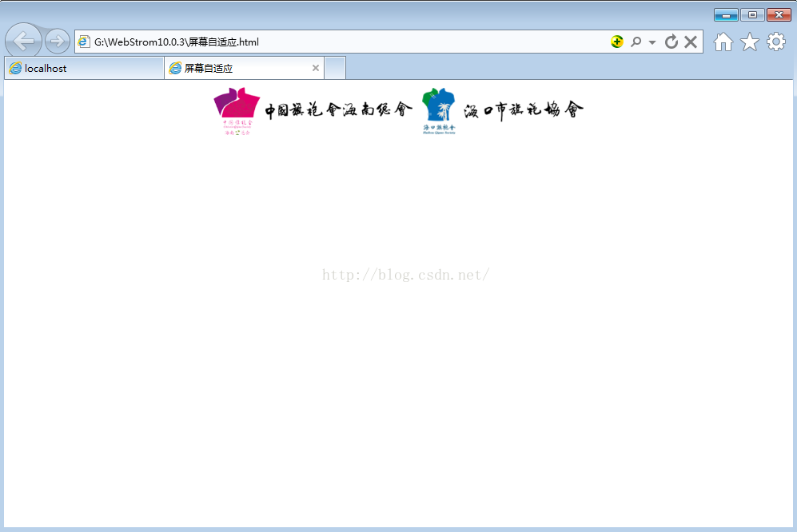
Task: Switch to the localhost tab
Action: pos(84,68)
